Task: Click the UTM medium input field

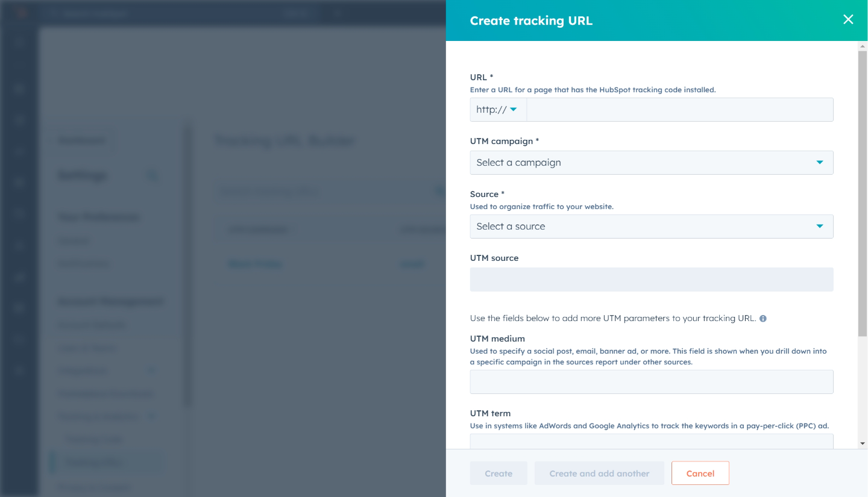Action: (x=651, y=381)
